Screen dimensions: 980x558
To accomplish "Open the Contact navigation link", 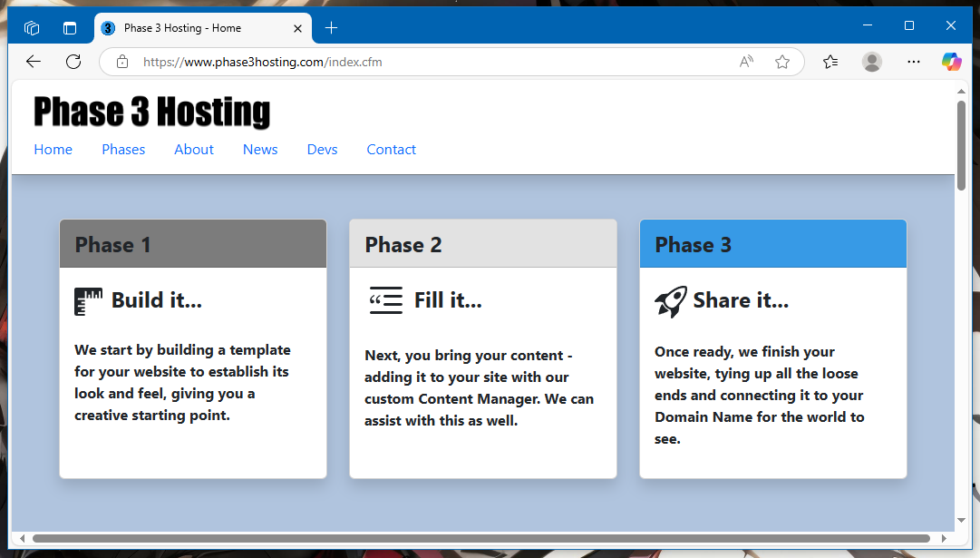I will [x=392, y=150].
